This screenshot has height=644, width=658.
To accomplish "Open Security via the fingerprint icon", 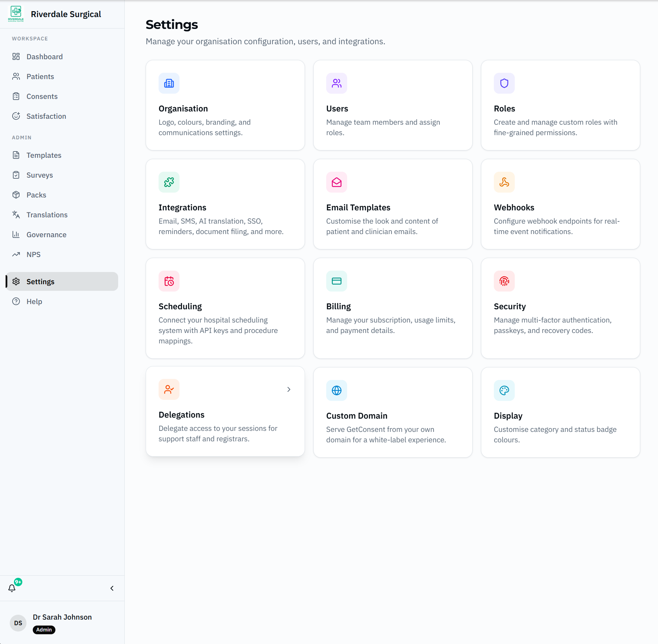I will click(x=504, y=281).
